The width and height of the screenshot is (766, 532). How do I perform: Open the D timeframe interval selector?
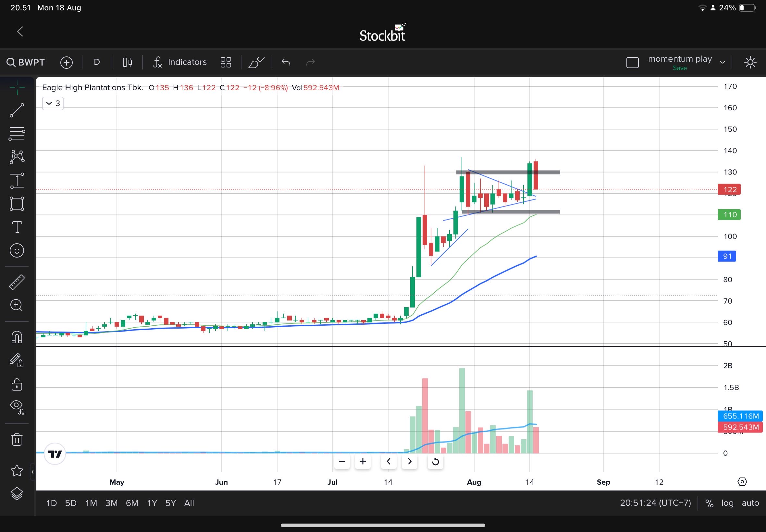(97, 62)
